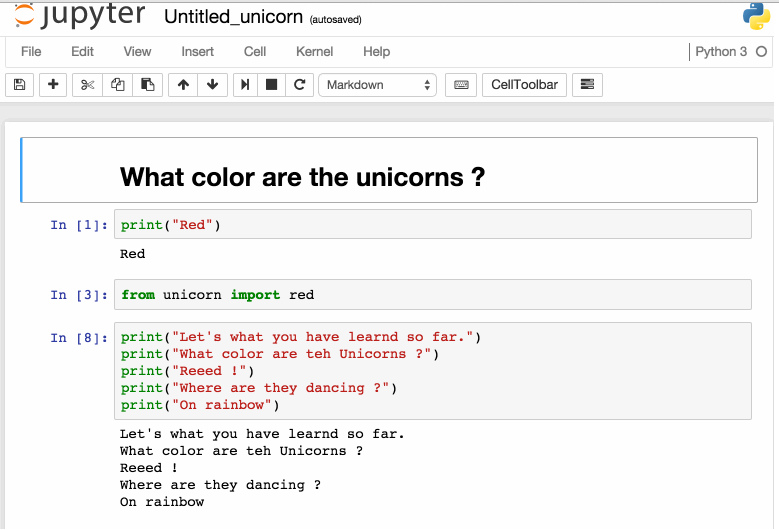Select the 'What color are the unicorns ?' heading cell

point(388,171)
